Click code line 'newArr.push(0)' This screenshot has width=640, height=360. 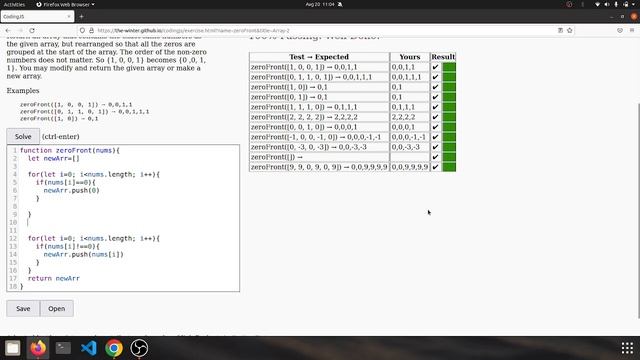click(x=71, y=190)
